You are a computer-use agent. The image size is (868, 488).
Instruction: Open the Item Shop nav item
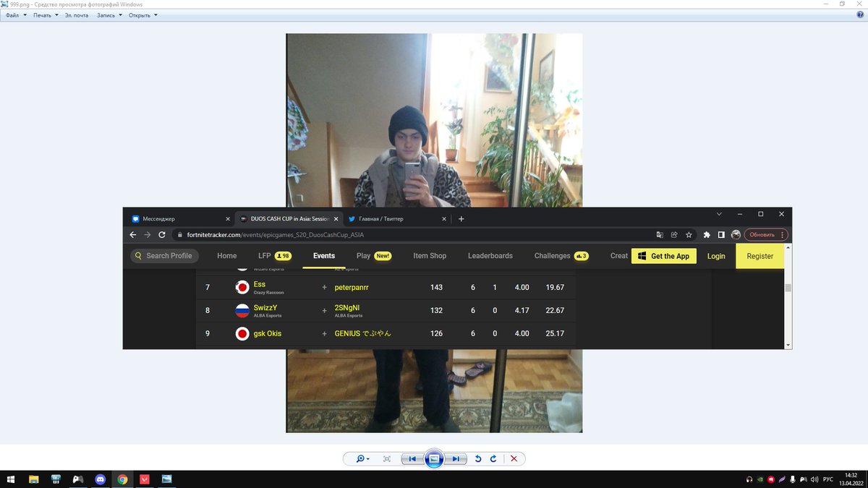430,256
